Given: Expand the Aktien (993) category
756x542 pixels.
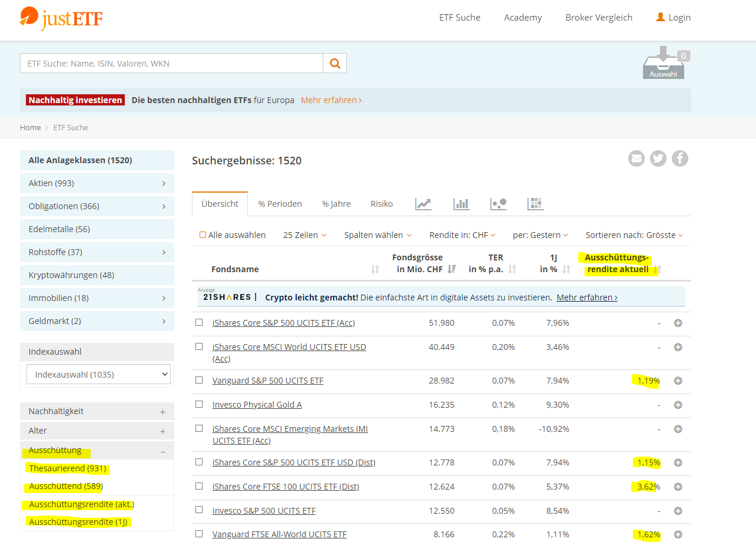Looking at the screenshot, I should click(x=97, y=183).
